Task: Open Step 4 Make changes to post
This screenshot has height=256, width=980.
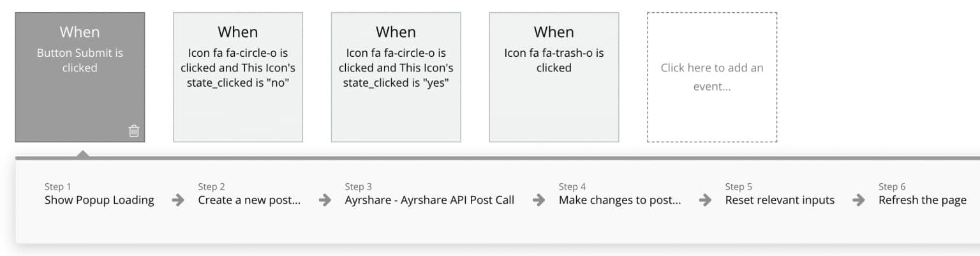Action: point(620,194)
